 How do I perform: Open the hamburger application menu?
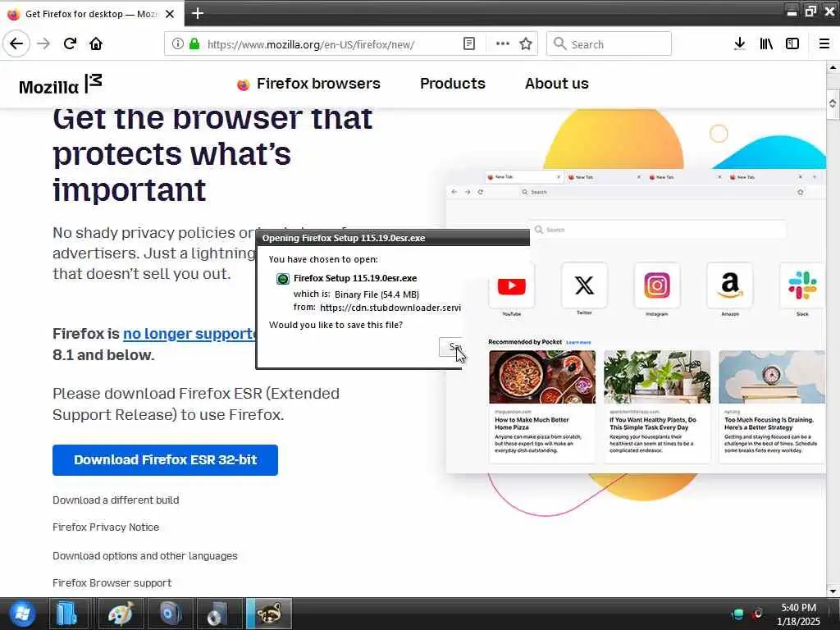coord(824,44)
